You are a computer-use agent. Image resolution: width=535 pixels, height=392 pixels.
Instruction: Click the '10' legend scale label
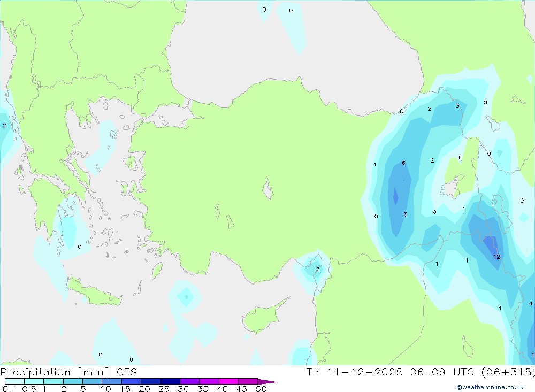106,389
